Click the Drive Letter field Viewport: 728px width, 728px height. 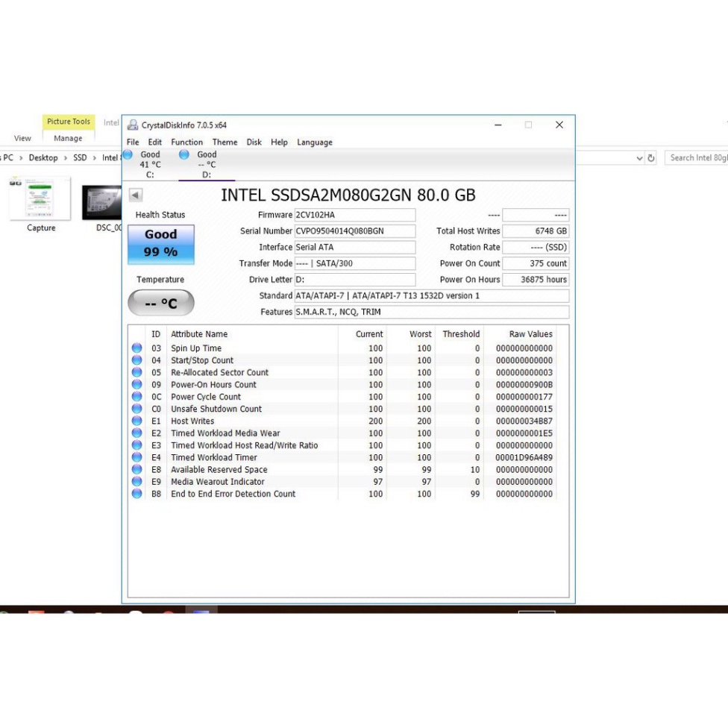pos(355,280)
